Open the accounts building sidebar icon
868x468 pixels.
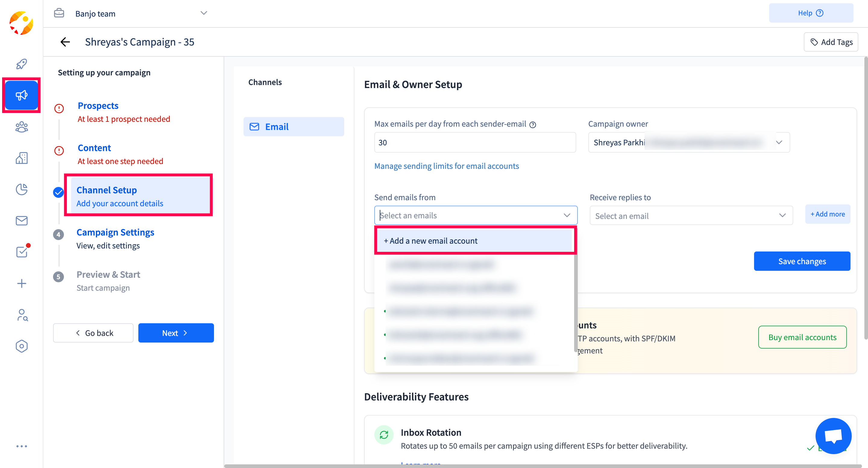click(x=22, y=158)
